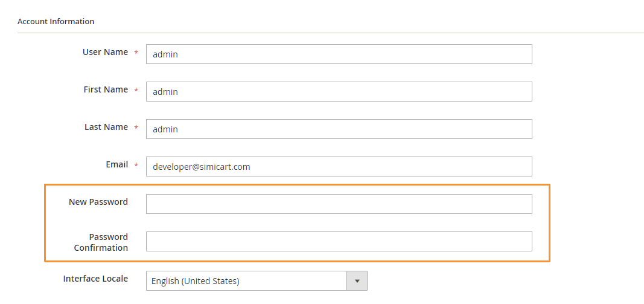Click the "First Name" field label
The width and height of the screenshot is (644, 304).
click(x=106, y=89)
